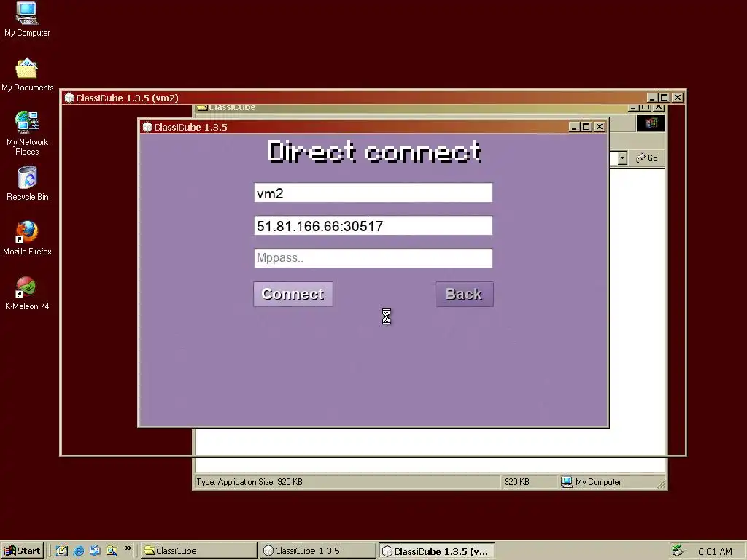Click the search quick launch icon
The image size is (747, 560).
click(x=112, y=551)
